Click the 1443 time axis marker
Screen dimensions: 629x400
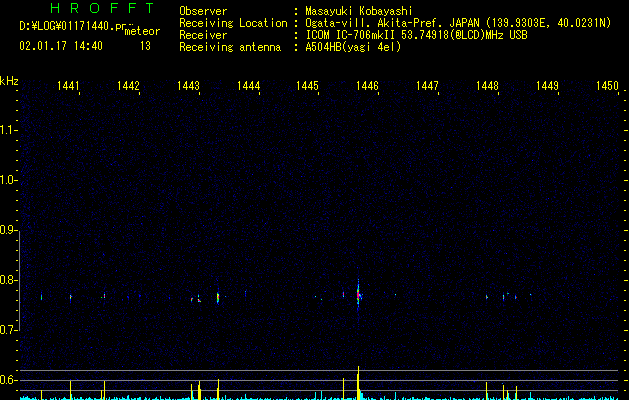pyautogui.click(x=188, y=86)
